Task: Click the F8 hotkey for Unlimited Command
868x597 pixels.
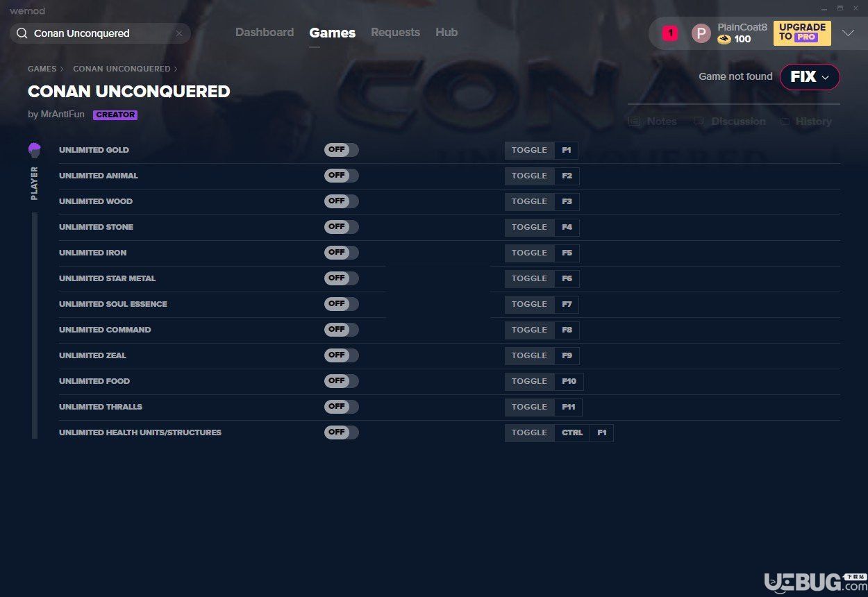Action: (x=567, y=330)
